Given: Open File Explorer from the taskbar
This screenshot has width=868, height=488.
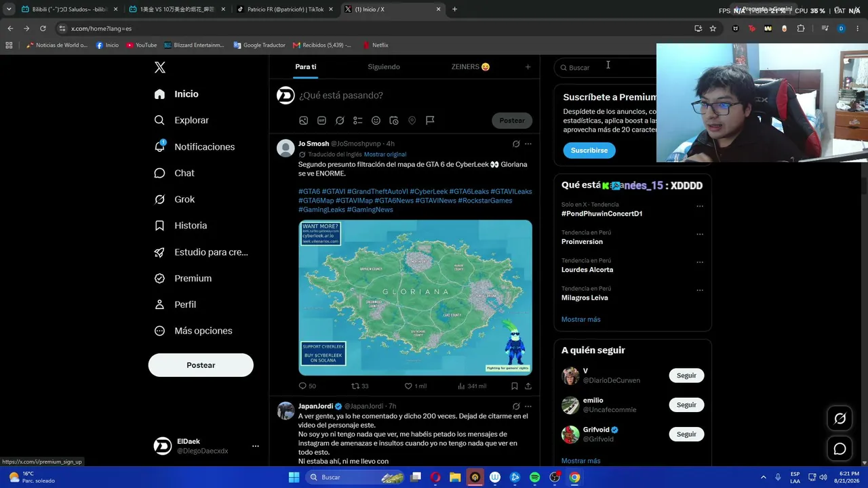Looking at the screenshot, I should 455,477.
